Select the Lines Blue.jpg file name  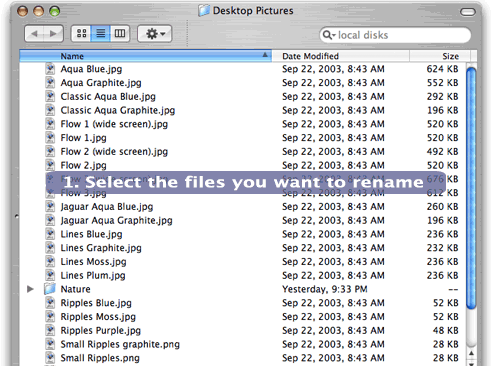[x=91, y=234]
